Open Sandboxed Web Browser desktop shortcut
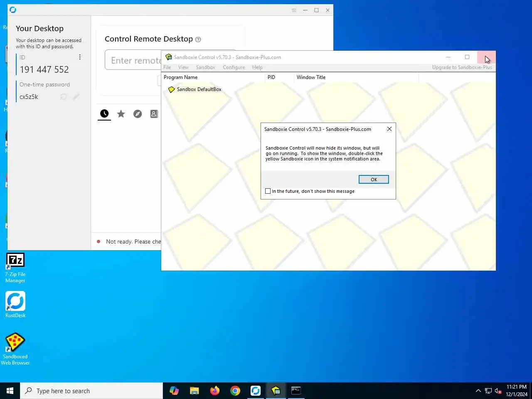 pos(15,349)
